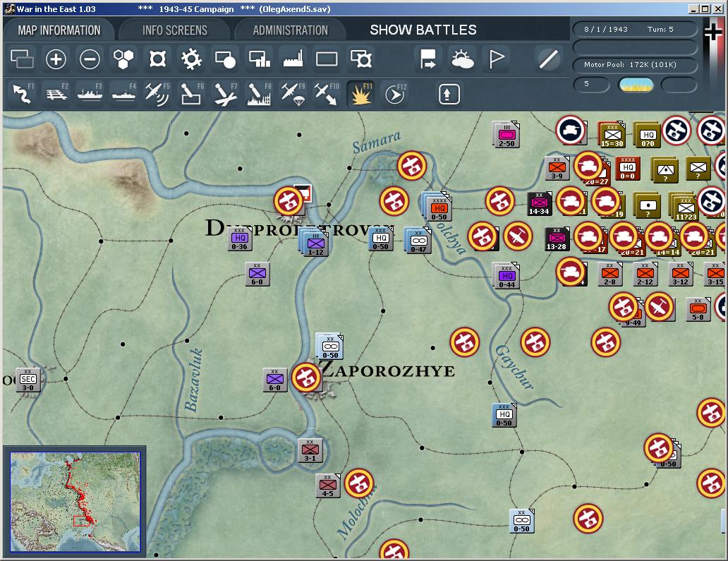Click the counter with fort symbol icon
The height and width of the screenshot is (561, 728).
click(361, 59)
